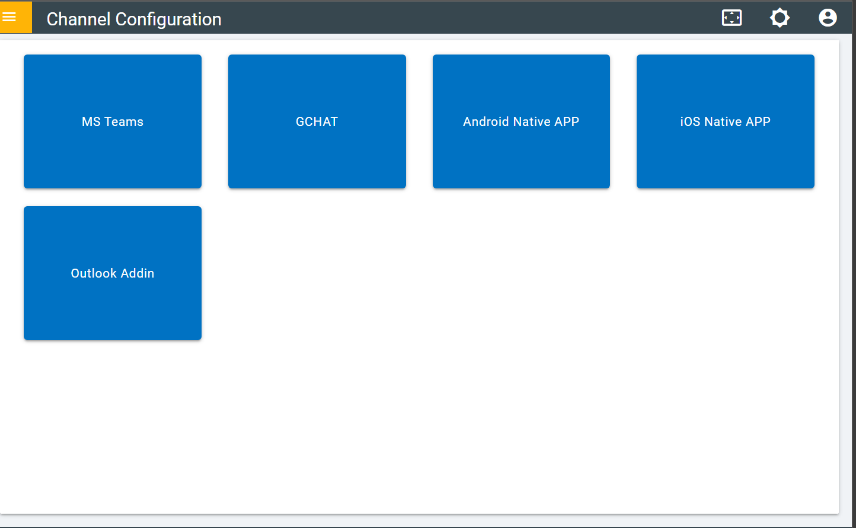Open user account profile icon
This screenshot has width=856, height=528.
coord(828,18)
